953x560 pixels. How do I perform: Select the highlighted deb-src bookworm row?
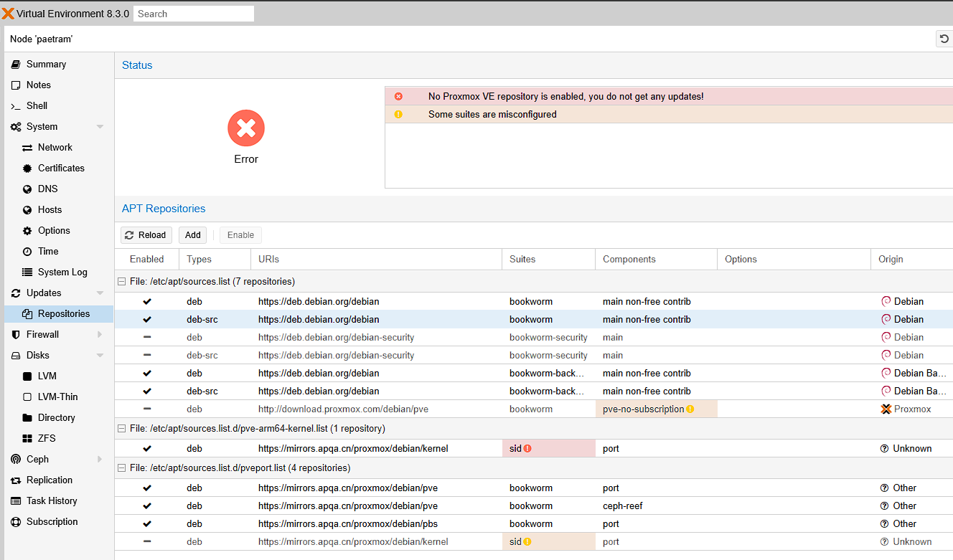tap(534, 319)
